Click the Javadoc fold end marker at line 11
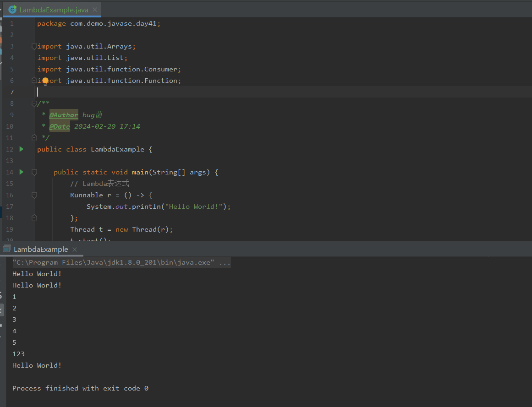532x407 pixels. 34,137
